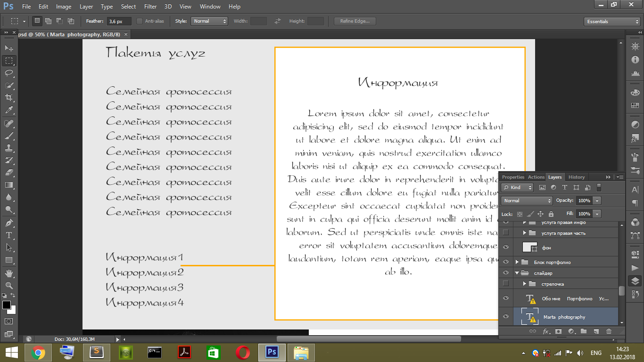
Task: Select the Rectangular Marquee tool
Action: tap(9, 60)
